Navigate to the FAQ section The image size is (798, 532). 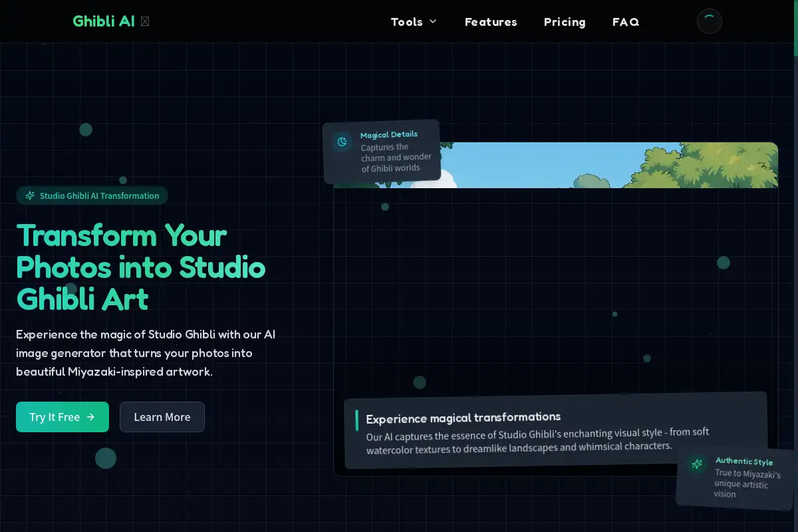(626, 22)
